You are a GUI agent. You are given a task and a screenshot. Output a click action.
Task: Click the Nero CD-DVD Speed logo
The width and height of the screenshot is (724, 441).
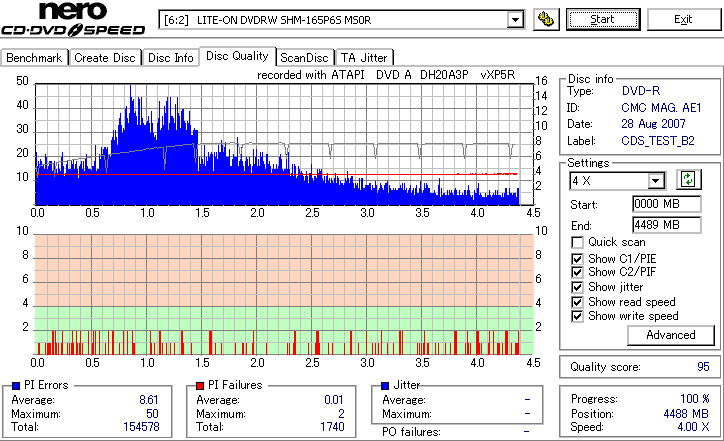pos(73,19)
